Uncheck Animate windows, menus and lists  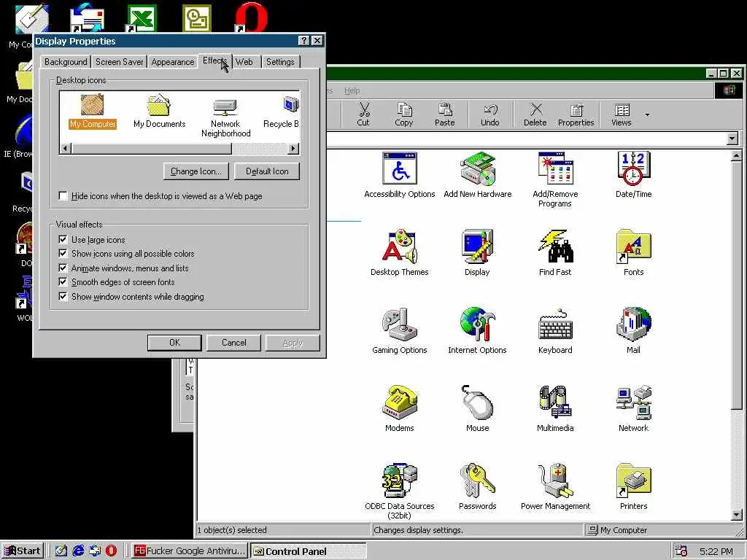[x=63, y=268]
